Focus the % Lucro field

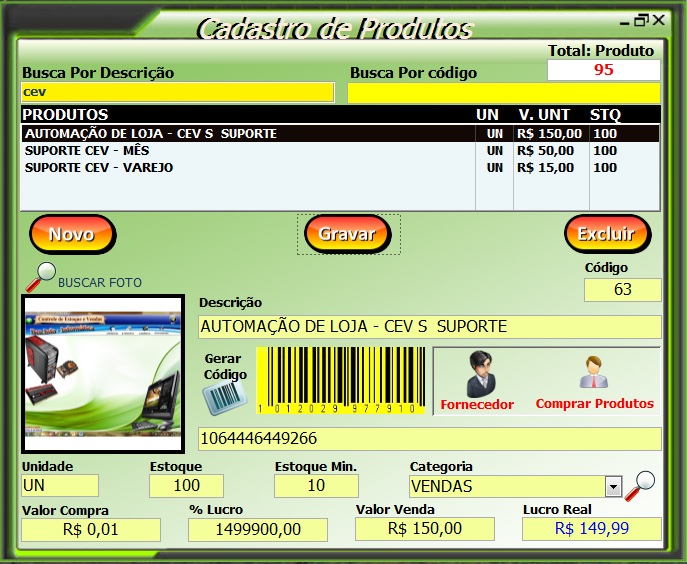click(x=258, y=529)
